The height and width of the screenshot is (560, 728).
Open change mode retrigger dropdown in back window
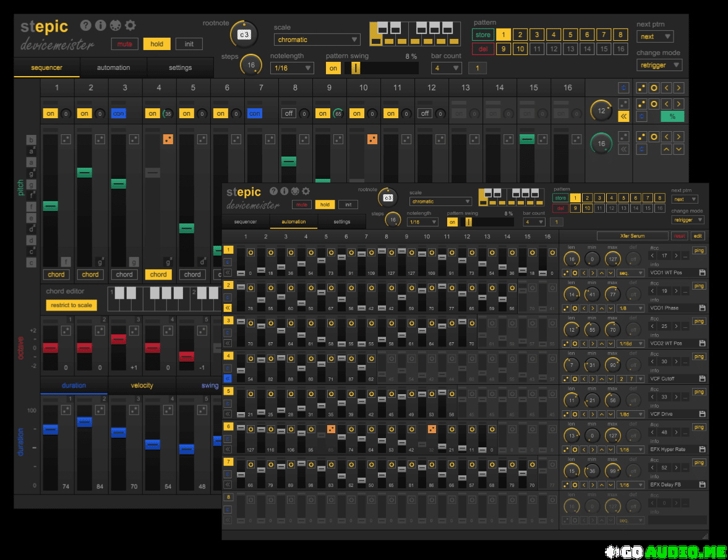(659, 66)
